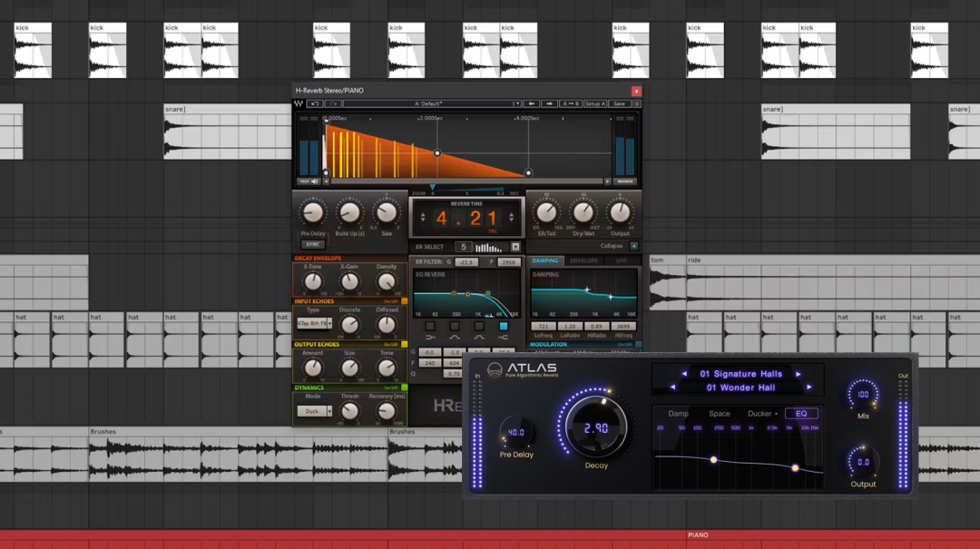Open the A: Default preset dropdown
The height and width of the screenshot is (549, 980).
[x=432, y=103]
